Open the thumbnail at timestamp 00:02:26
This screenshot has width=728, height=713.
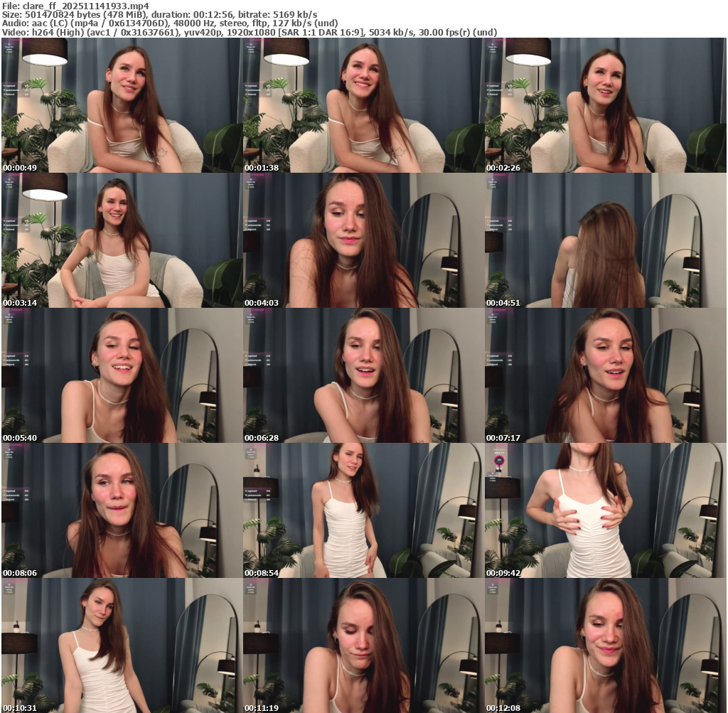coord(606,105)
